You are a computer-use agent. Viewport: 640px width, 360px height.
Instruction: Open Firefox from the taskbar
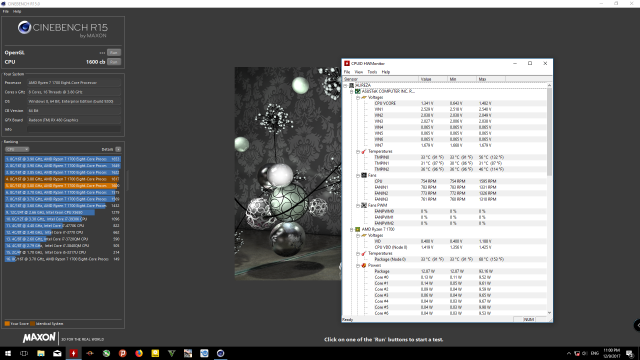point(139,353)
